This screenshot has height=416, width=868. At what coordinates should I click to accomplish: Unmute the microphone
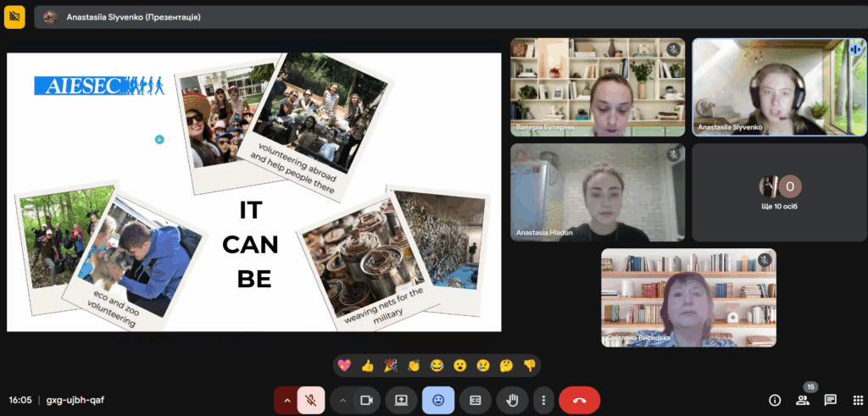(312, 400)
